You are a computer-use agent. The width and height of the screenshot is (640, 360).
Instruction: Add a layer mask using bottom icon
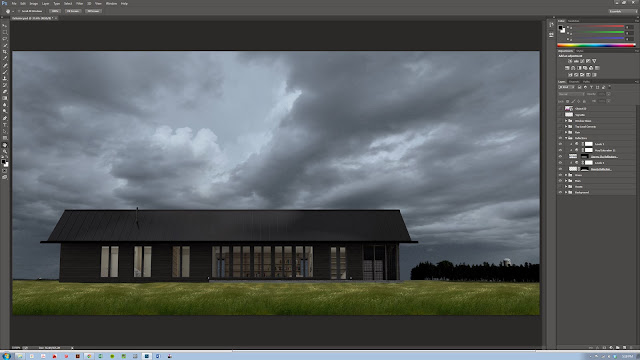(x=604, y=347)
